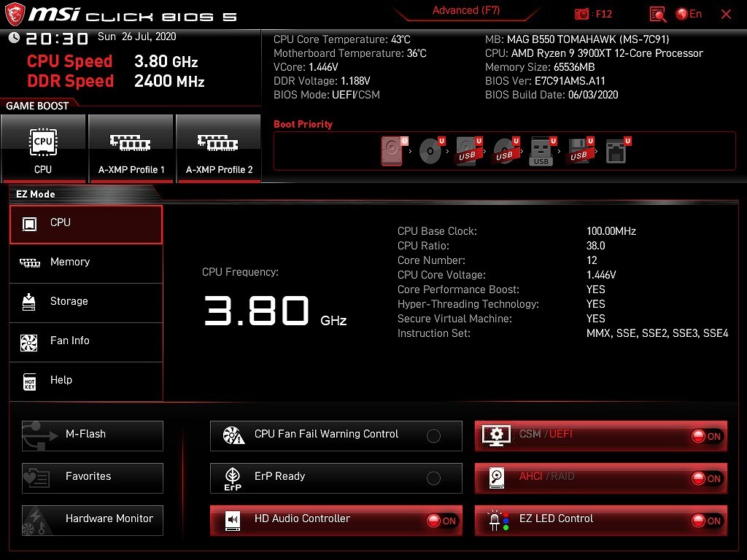The width and height of the screenshot is (747, 560).
Task: Click the AHCI/RAID hard drive icon
Action: point(496,478)
